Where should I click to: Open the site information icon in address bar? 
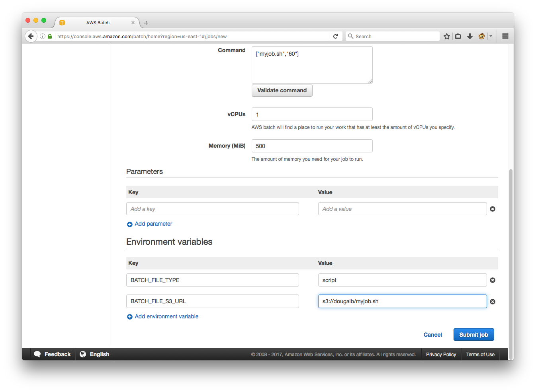click(x=43, y=36)
